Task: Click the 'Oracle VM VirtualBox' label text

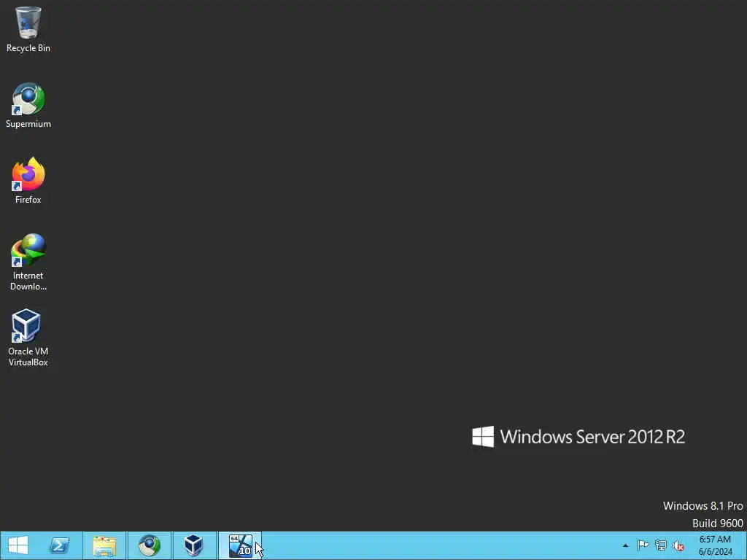Action: [x=28, y=357]
